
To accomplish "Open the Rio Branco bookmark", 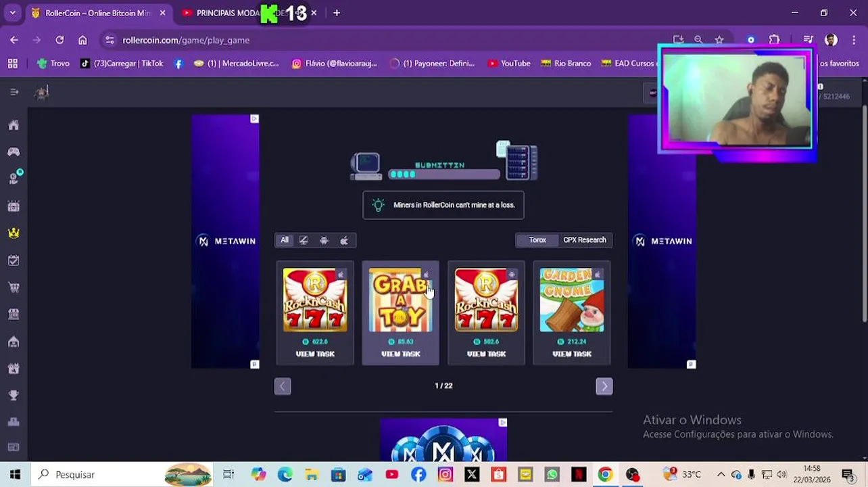I will point(566,63).
